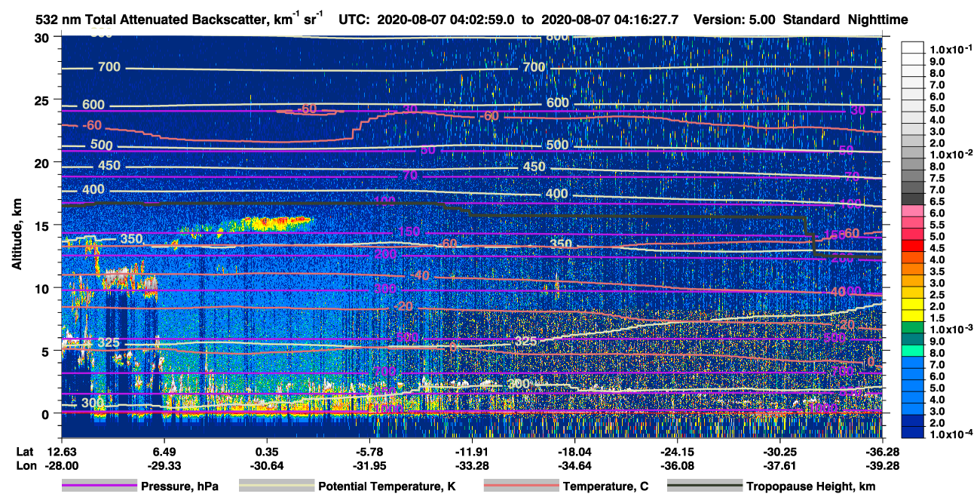
Task: Click the salmon Temperature legend line sample
Action: point(520,486)
